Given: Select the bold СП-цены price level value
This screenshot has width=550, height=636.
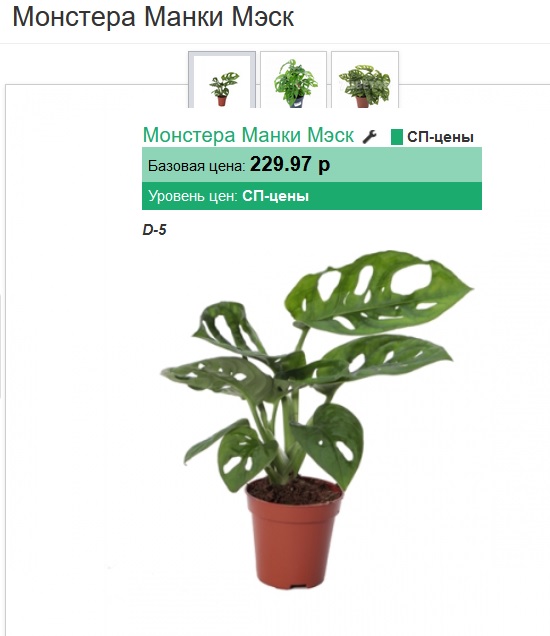Looking at the screenshot, I should pyautogui.click(x=275, y=196).
